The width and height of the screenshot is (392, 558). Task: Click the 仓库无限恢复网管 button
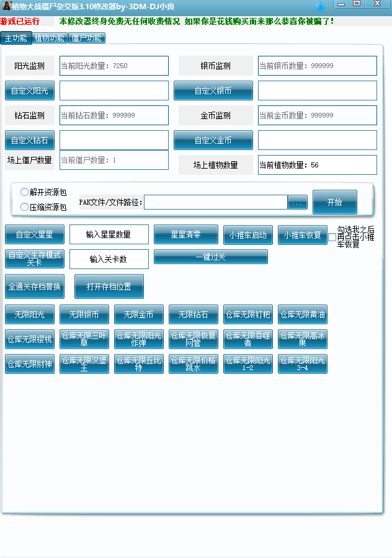click(194, 339)
